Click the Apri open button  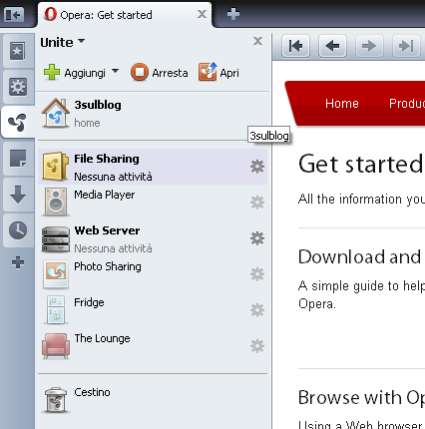[x=219, y=72]
